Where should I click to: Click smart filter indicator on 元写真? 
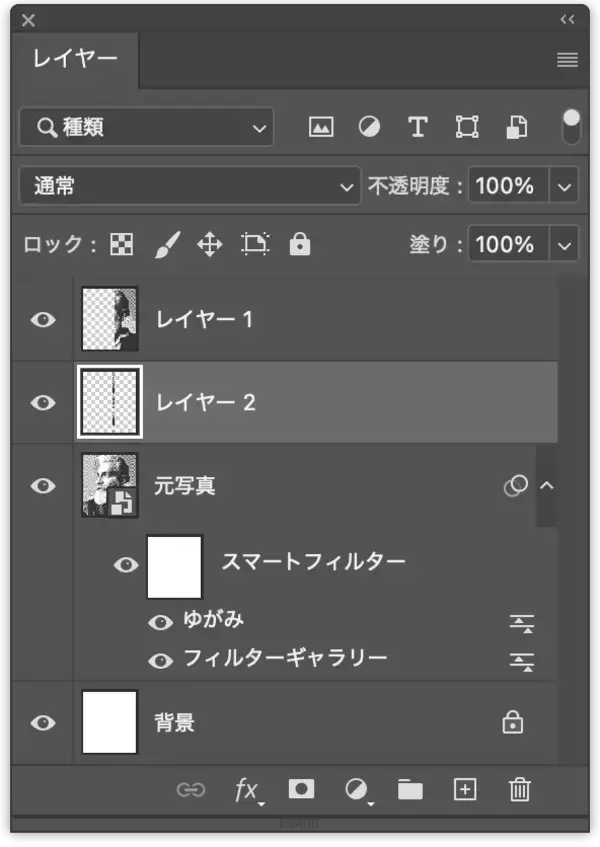coord(516,485)
